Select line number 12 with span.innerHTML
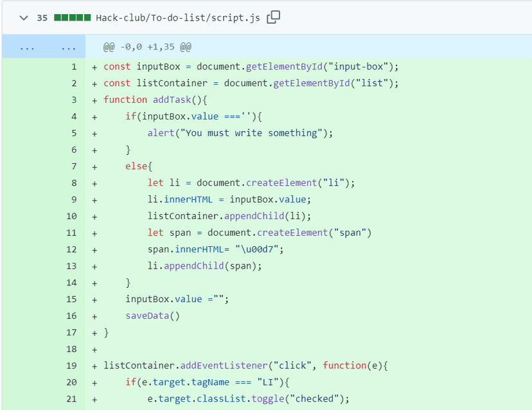The image size is (532, 410). 71,249
